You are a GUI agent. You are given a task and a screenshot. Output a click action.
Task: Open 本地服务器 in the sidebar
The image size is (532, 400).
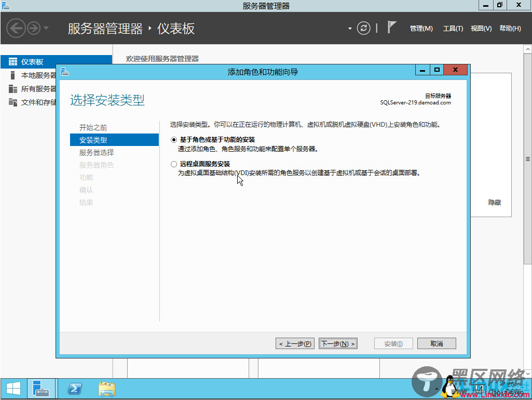38,75
